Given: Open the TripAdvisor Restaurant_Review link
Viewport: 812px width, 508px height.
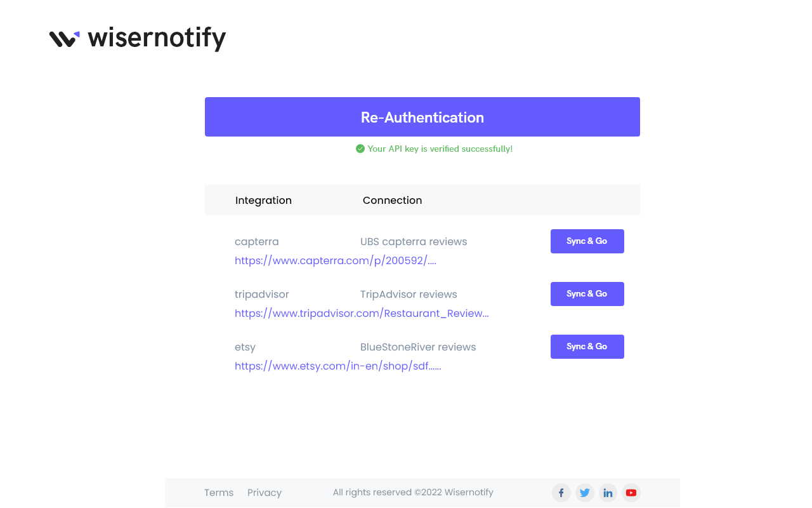Looking at the screenshot, I should [x=362, y=313].
